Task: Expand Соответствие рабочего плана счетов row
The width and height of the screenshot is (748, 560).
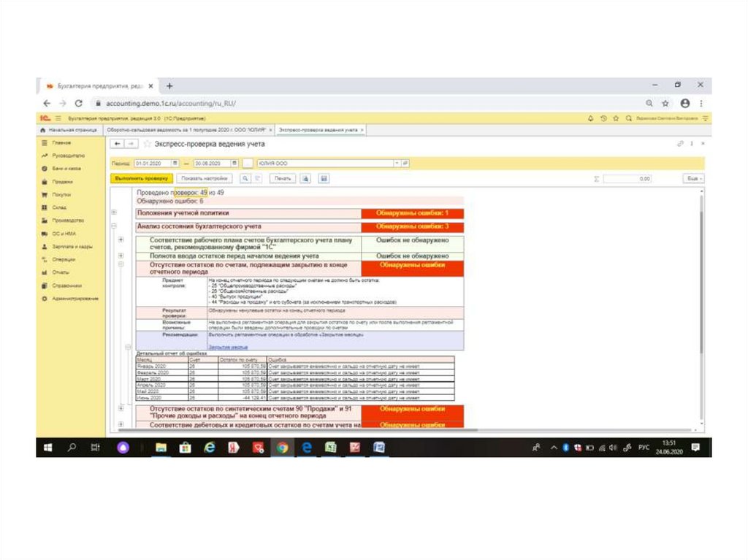Action: click(121, 239)
